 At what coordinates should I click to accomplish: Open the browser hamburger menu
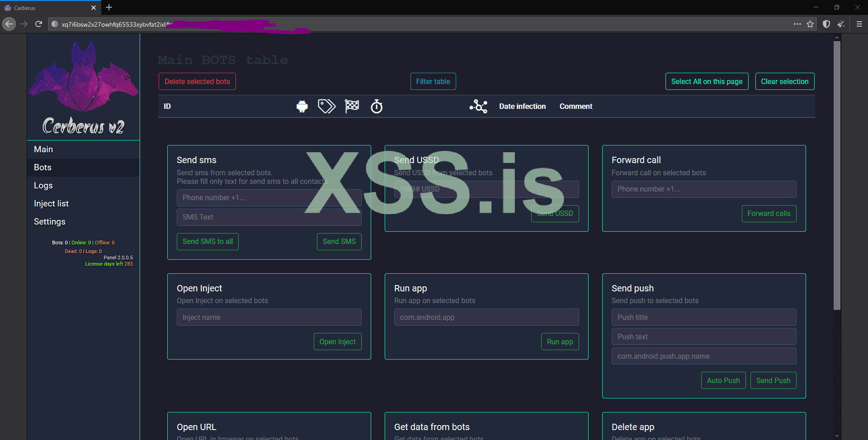(859, 24)
